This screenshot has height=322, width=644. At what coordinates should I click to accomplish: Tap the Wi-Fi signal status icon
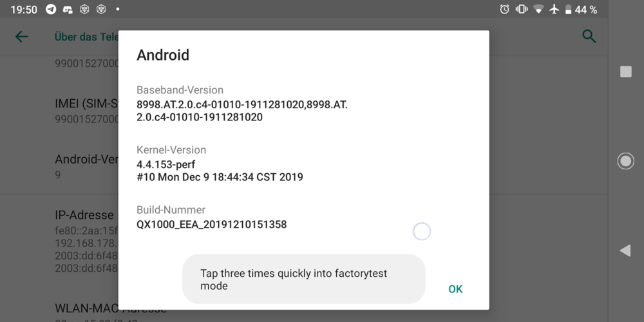(538, 10)
